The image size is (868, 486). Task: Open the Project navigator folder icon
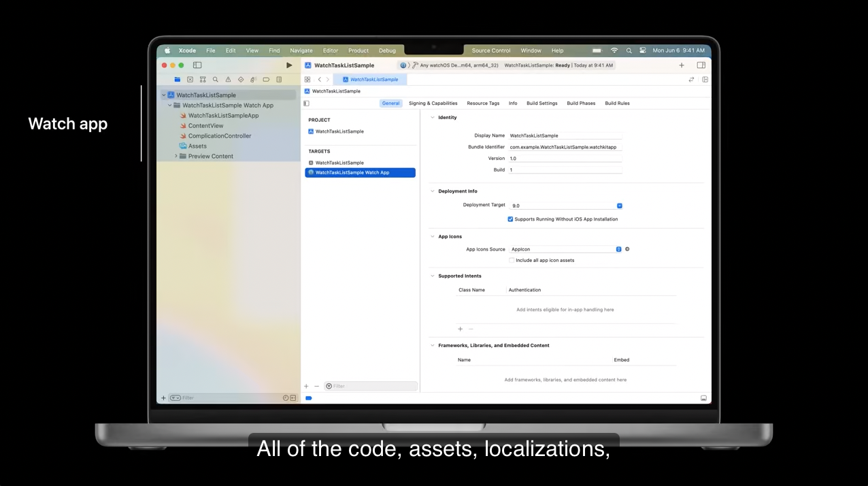178,80
